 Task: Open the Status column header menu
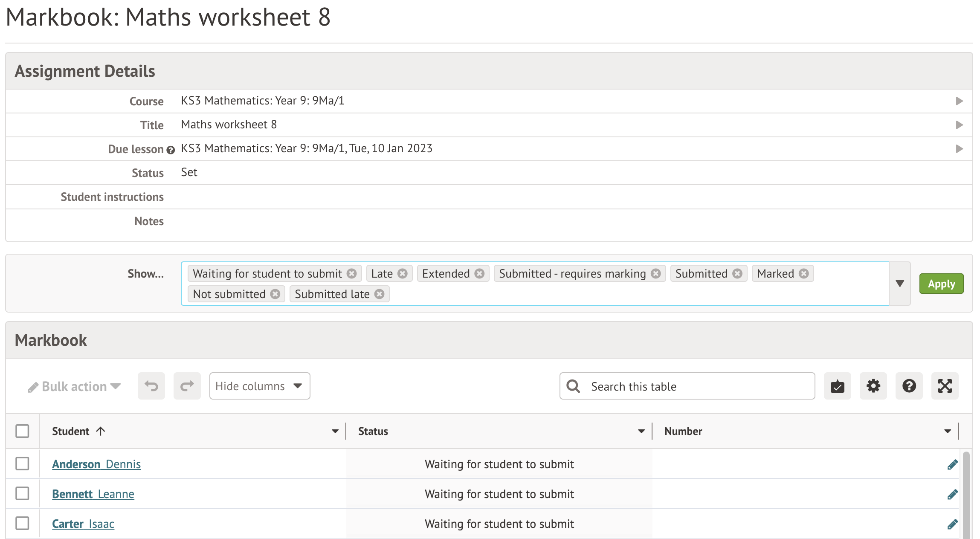[641, 431]
